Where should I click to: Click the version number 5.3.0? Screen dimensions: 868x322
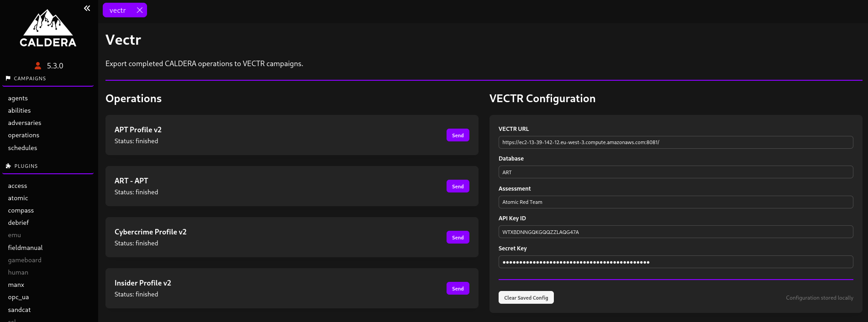coord(55,66)
